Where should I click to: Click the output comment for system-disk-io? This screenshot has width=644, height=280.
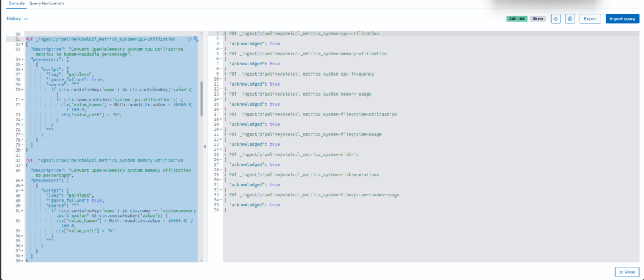coord(292,154)
